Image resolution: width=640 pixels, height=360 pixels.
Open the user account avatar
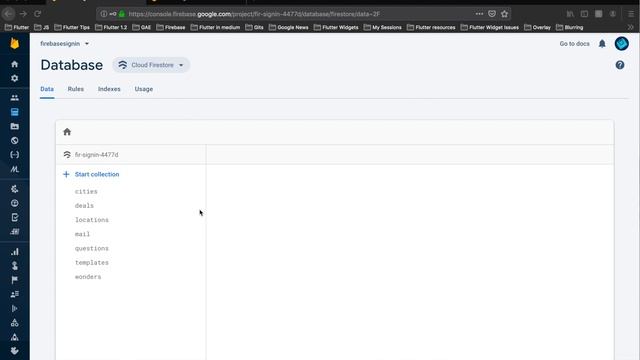pos(622,44)
